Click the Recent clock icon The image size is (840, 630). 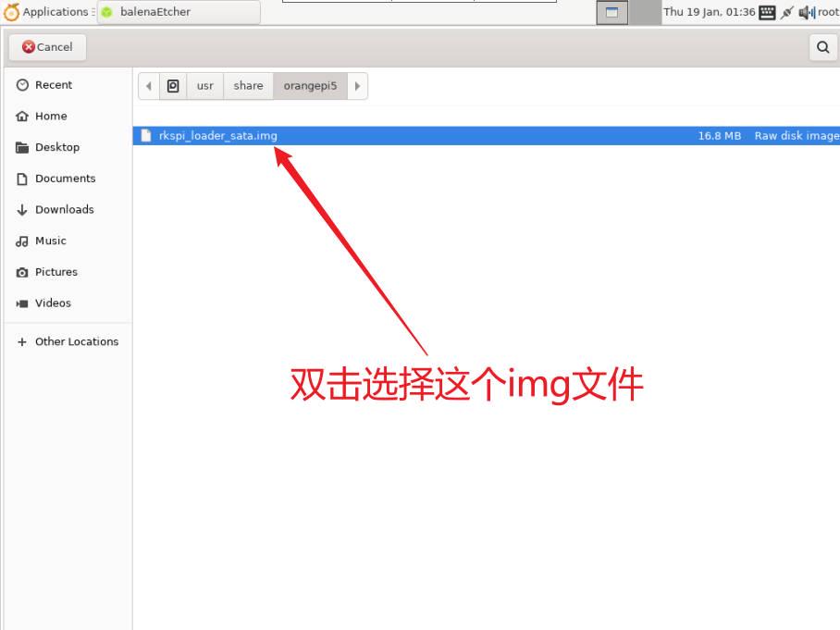(x=22, y=84)
